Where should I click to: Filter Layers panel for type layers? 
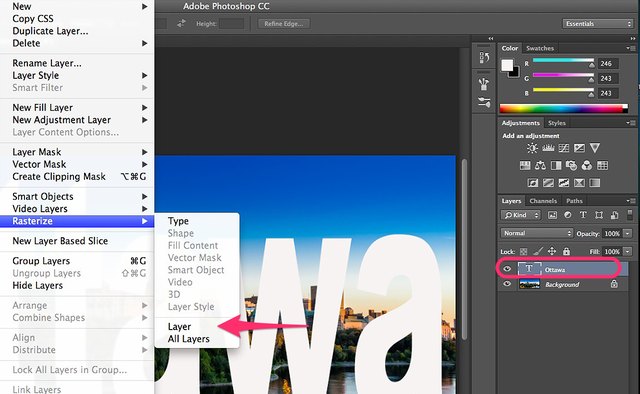click(x=583, y=215)
